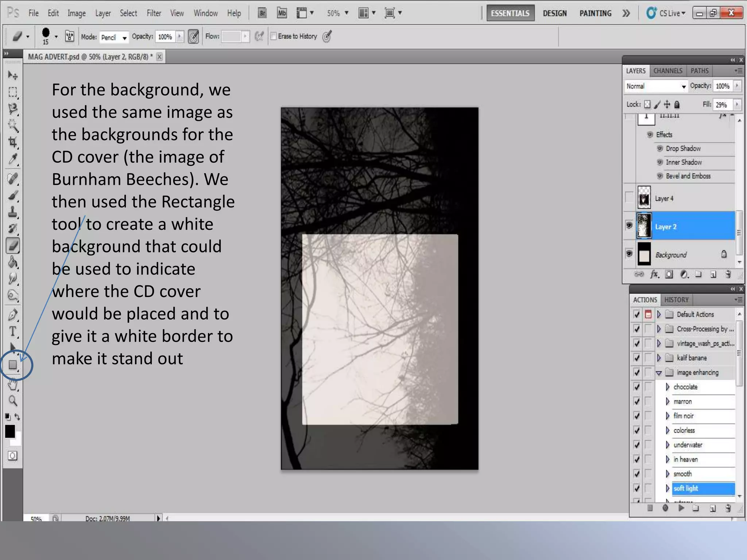
Task: Select the Eraser tool in toolbox
Action: 13,245
